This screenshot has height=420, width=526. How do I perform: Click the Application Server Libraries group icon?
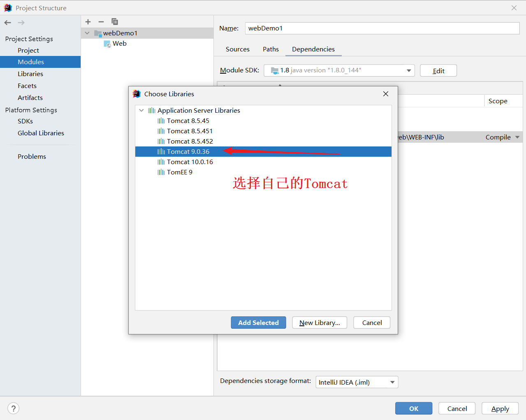coord(152,111)
